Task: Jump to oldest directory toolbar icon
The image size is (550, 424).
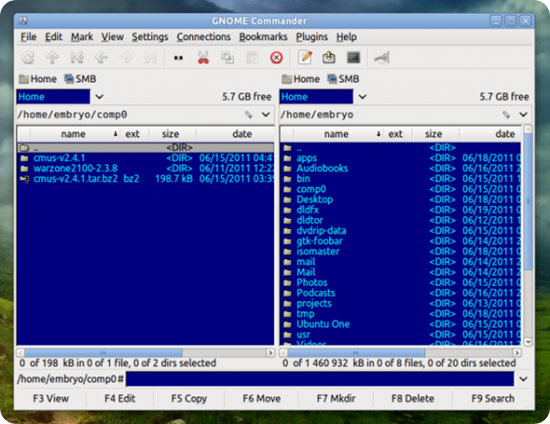Action: tap(77, 58)
